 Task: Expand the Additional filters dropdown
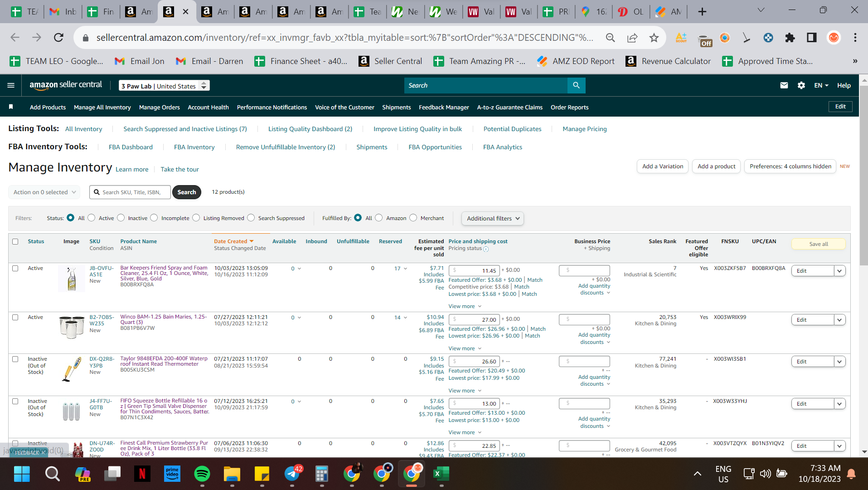click(493, 218)
